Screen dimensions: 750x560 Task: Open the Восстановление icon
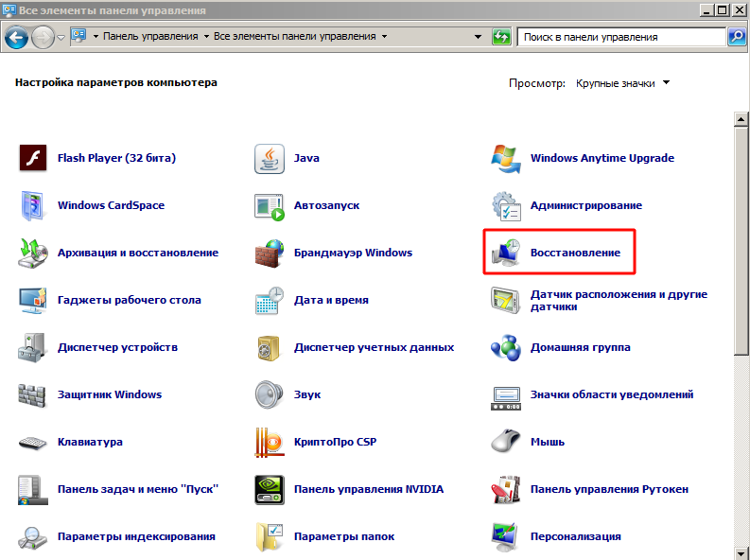(506, 253)
